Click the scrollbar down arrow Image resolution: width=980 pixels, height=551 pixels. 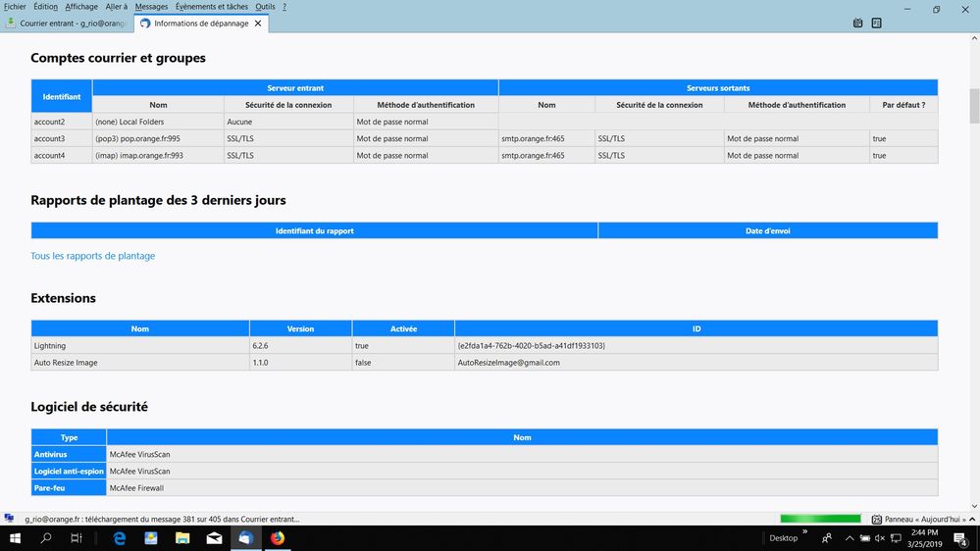pyautogui.click(x=974, y=506)
